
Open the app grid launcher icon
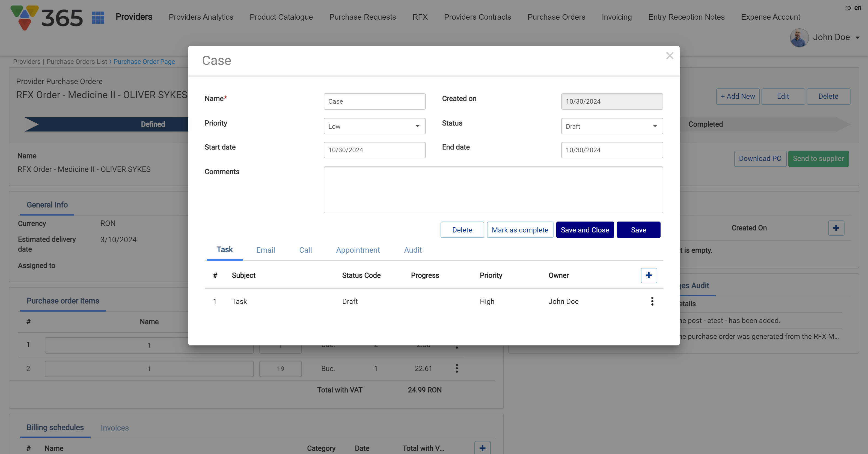click(x=98, y=17)
